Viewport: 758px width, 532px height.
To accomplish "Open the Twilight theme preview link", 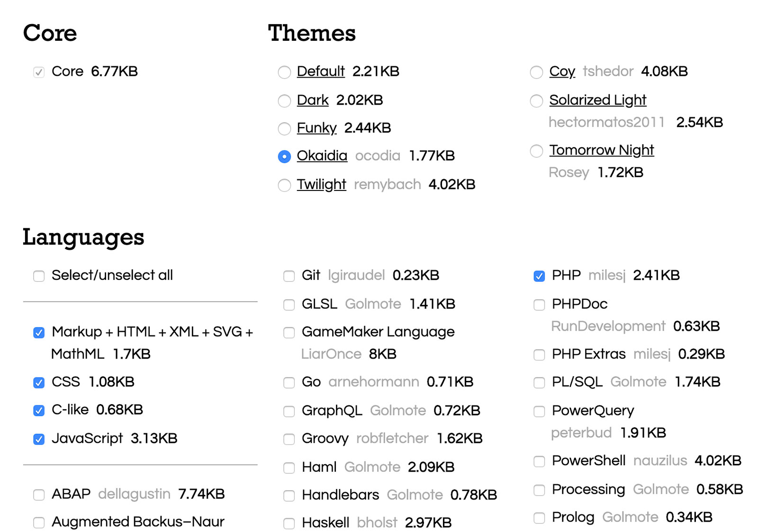I will 321,184.
